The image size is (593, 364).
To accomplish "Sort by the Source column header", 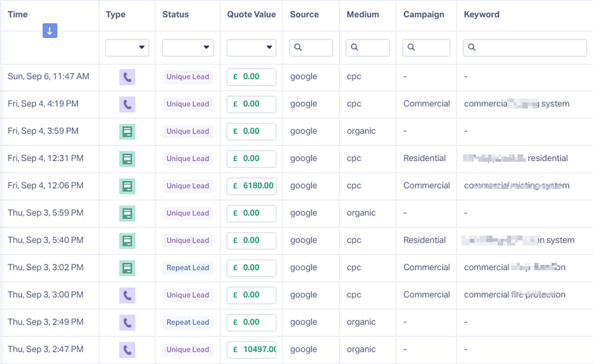I will point(304,14).
